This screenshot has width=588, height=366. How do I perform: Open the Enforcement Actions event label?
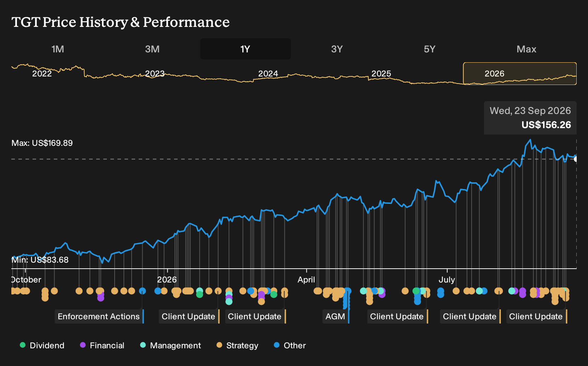(99, 316)
